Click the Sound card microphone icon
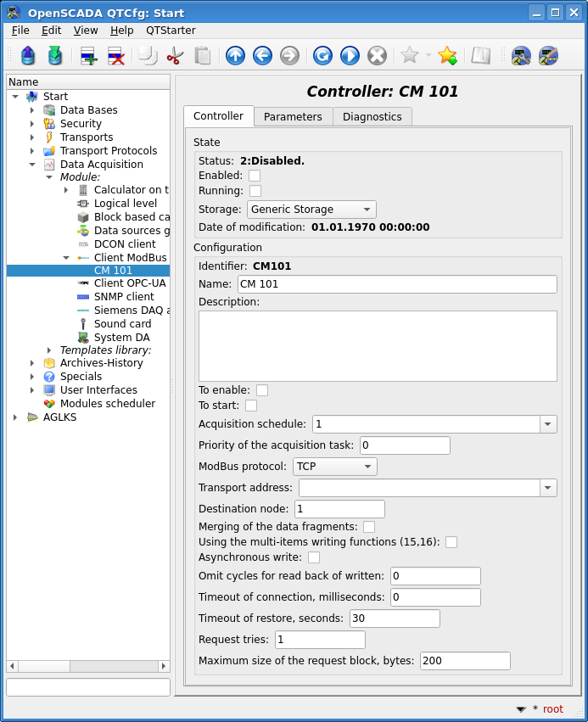 (83, 324)
